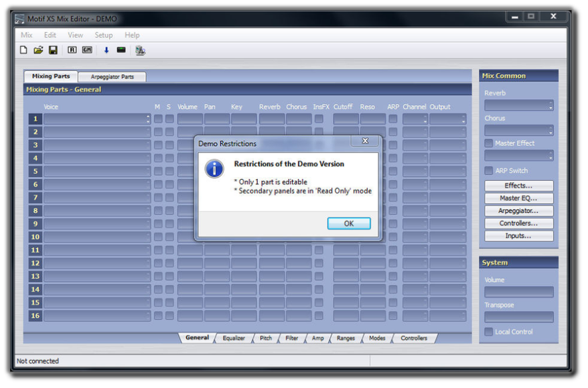Switch to the Filter bottom tab
588x388 pixels.
pyautogui.click(x=292, y=338)
